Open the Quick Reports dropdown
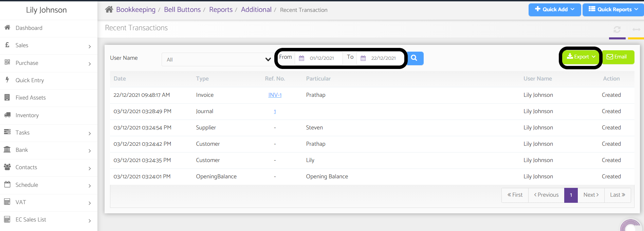This screenshot has height=231, width=644. click(x=613, y=10)
